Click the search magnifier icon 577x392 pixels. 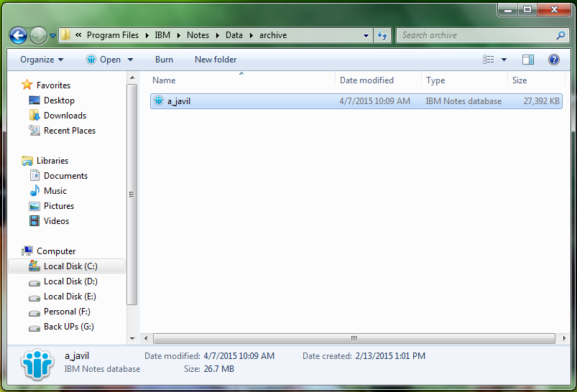tap(560, 35)
